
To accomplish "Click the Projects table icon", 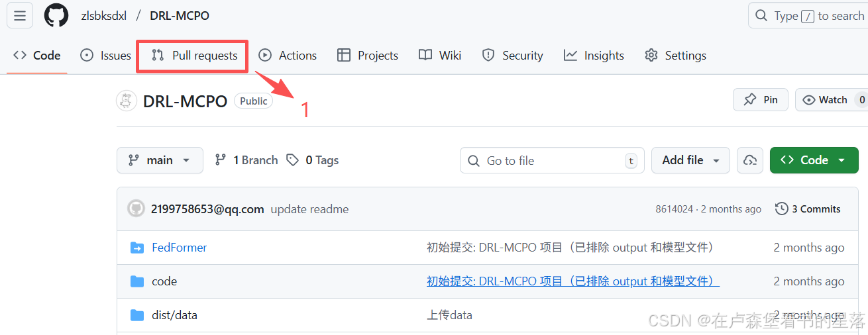I will tap(344, 56).
